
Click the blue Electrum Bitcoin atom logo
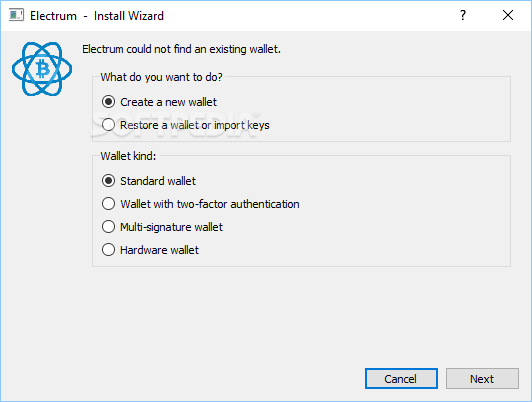[42, 69]
